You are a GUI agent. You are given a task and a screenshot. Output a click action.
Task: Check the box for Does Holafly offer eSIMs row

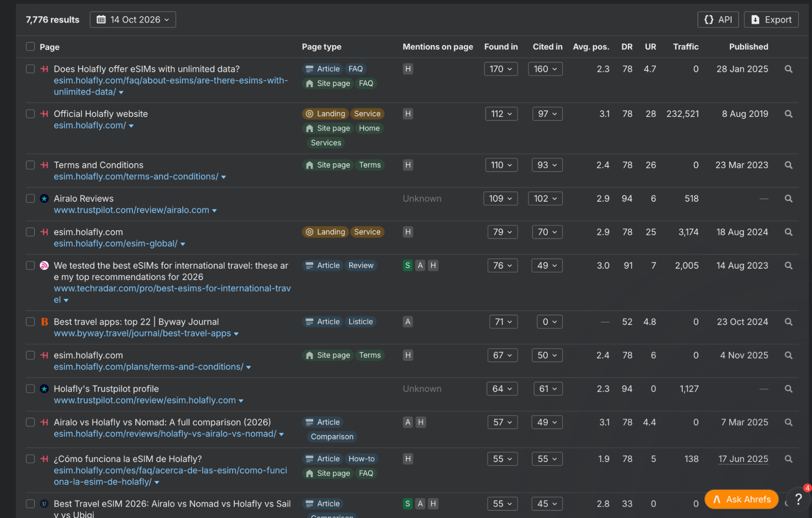[x=30, y=69]
